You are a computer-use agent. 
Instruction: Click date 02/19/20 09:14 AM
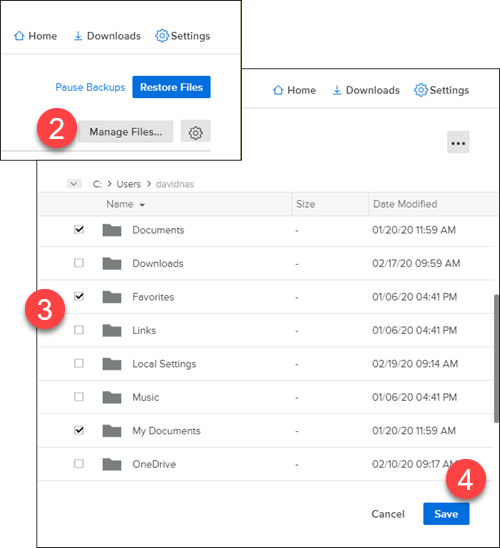415,364
